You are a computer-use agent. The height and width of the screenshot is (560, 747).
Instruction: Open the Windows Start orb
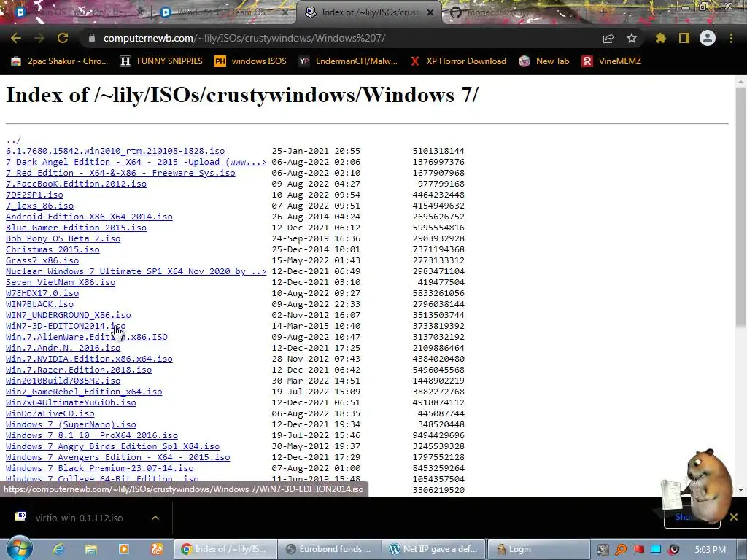click(x=19, y=549)
